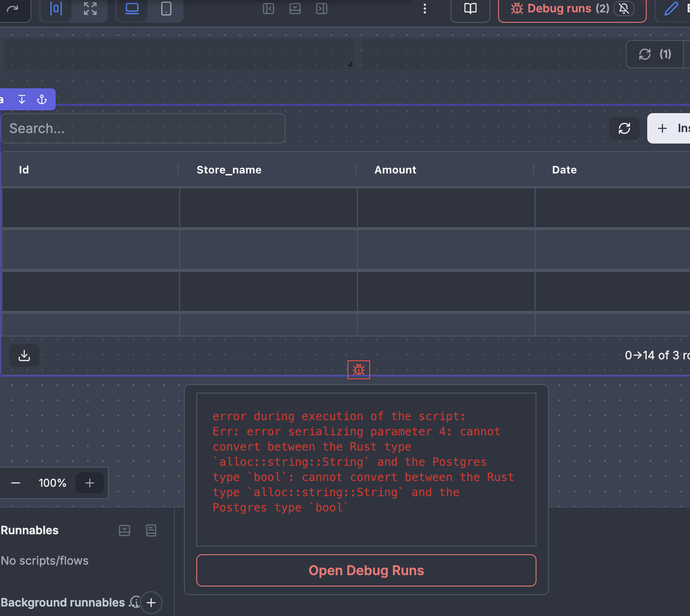This screenshot has width=690, height=616.
Task: Open the documentation book icon
Action: coord(470,9)
